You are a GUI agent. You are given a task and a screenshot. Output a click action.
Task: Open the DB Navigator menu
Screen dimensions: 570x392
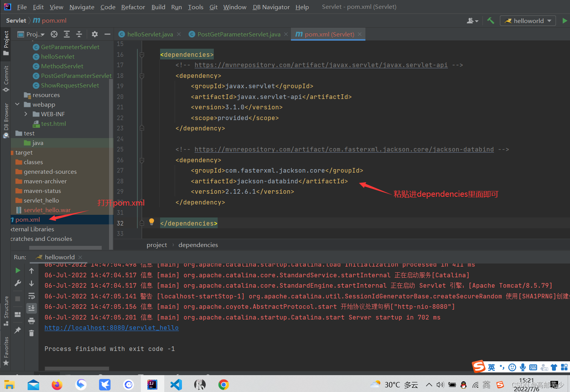pyautogui.click(x=271, y=7)
